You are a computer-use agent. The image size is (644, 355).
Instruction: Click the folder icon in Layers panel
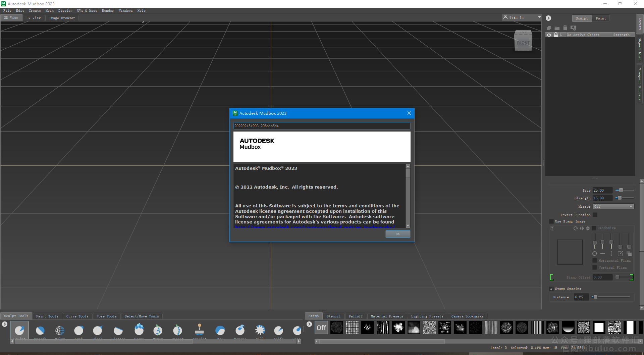click(557, 28)
